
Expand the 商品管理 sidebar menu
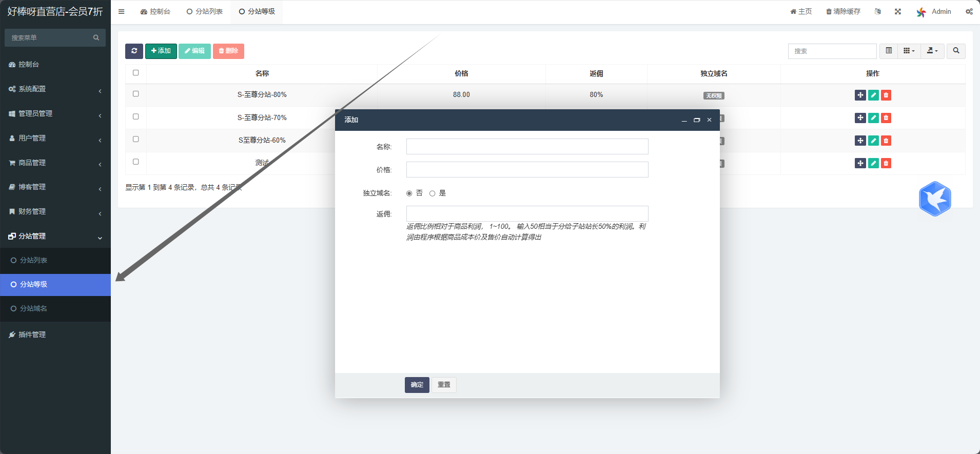click(x=55, y=163)
